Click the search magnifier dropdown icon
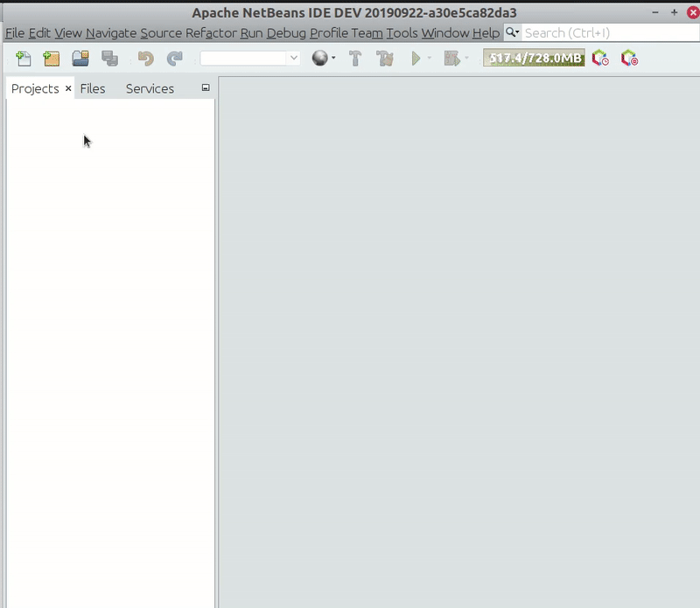 512,32
